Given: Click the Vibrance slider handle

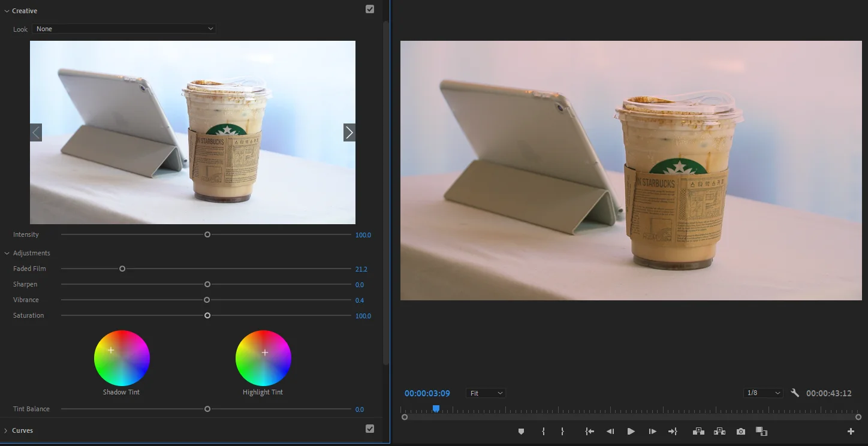Looking at the screenshot, I should [207, 300].
